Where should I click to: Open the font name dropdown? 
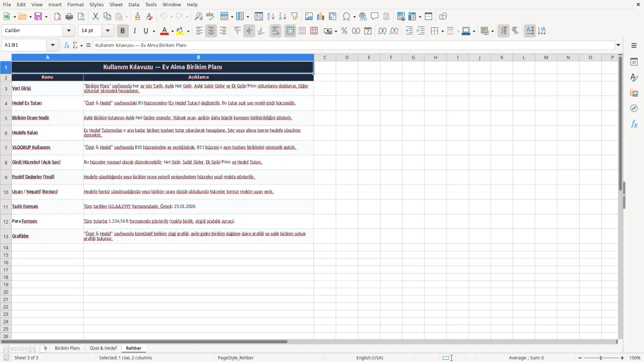click(69, 31)
